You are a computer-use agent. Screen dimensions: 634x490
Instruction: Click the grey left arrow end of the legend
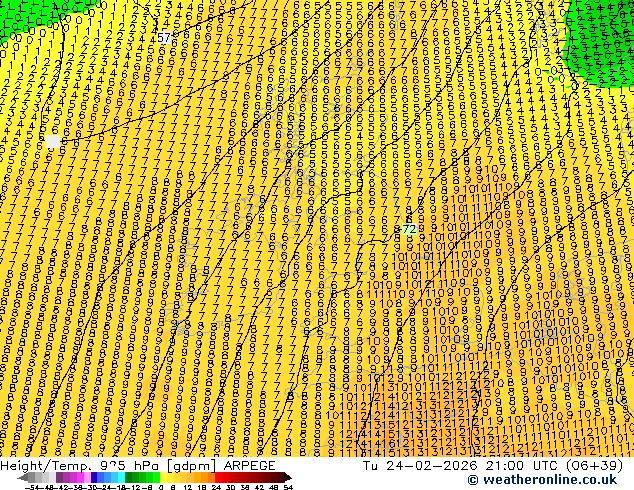point(23,477)
